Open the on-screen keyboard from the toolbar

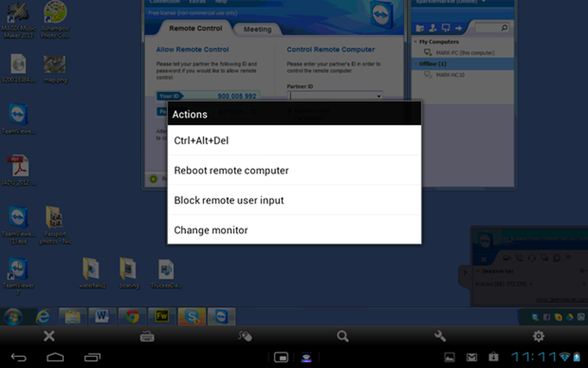click(x=147, y=336)
